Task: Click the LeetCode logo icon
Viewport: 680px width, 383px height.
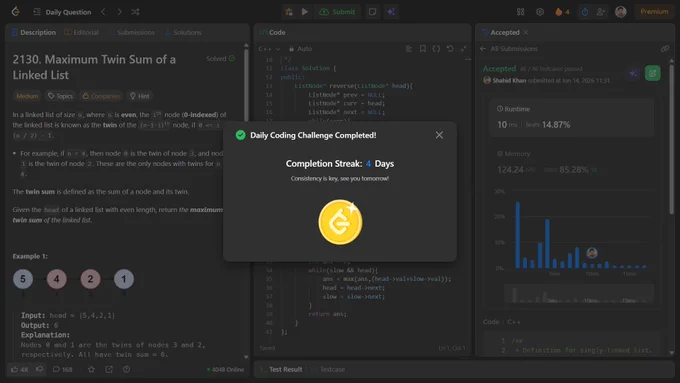Action: (x=16, y=12)
